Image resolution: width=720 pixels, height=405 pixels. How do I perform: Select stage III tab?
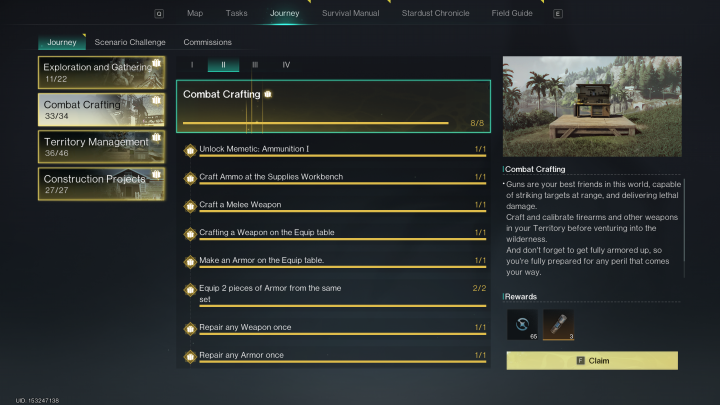pos(255,65)
